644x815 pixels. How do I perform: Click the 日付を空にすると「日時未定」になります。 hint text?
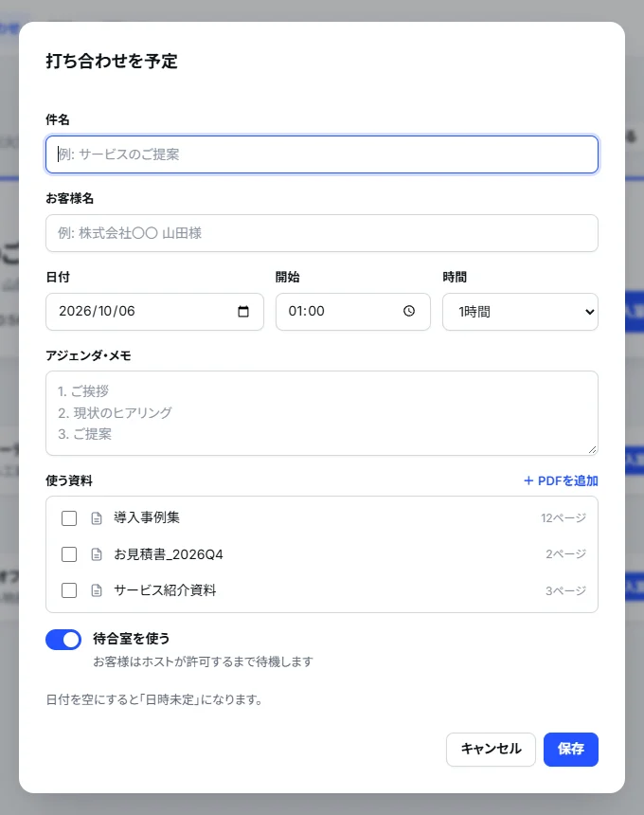tap(154, 699)
